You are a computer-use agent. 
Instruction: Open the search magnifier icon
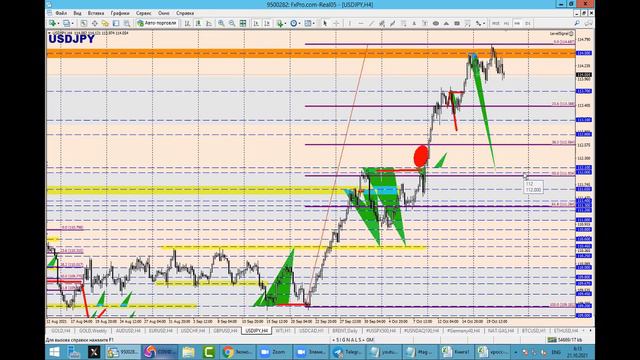coord(577,23)
